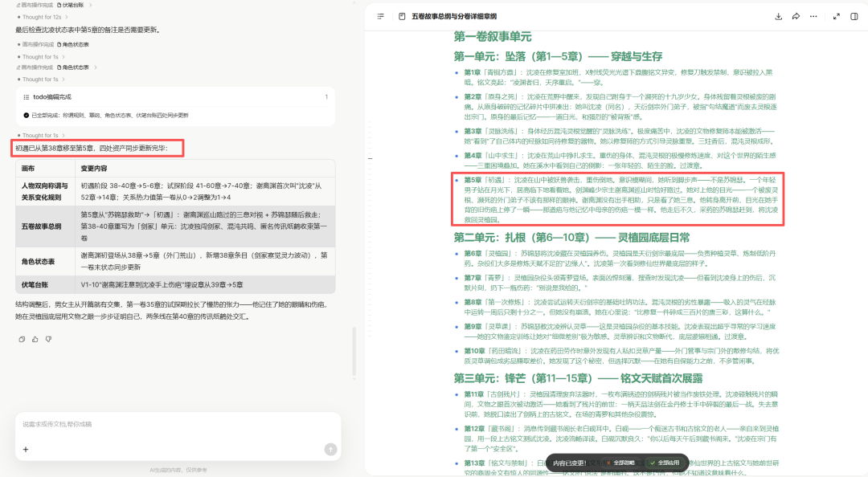Click the sentence 最后检查沈凌状态表中第5章的备注

(x=88, y=30)
